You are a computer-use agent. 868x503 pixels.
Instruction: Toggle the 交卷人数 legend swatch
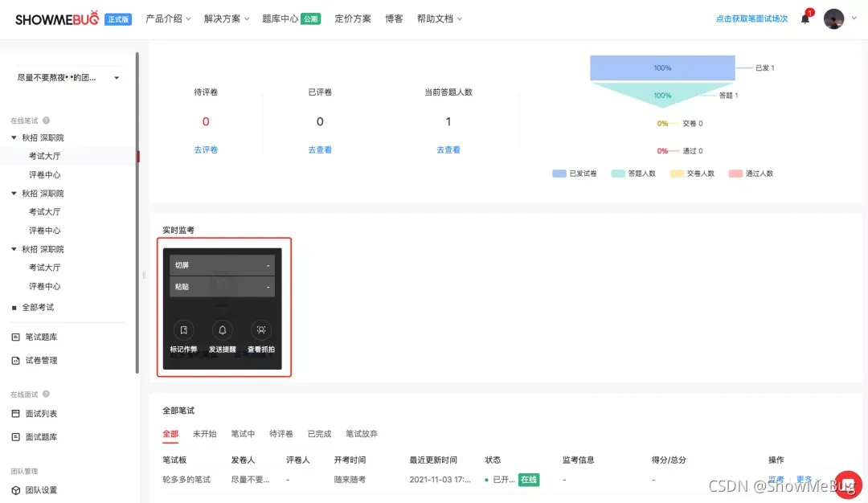[x=677, y=174]
